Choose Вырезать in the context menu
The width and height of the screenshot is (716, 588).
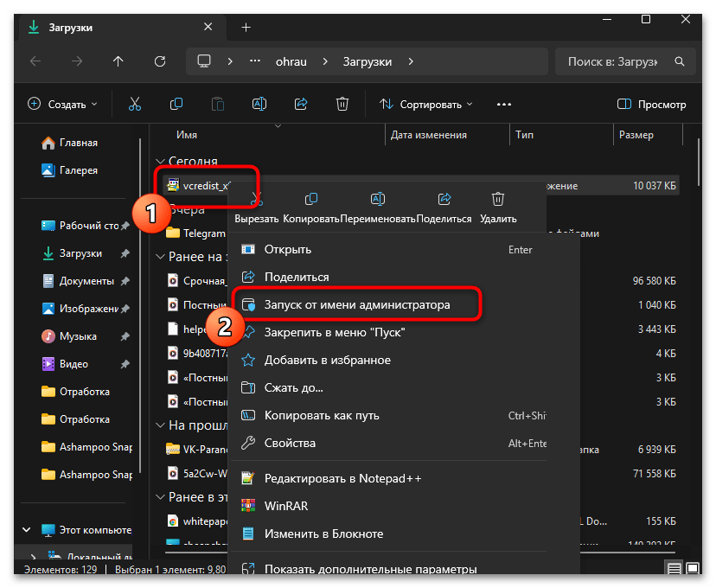click(x=257, y=208)
